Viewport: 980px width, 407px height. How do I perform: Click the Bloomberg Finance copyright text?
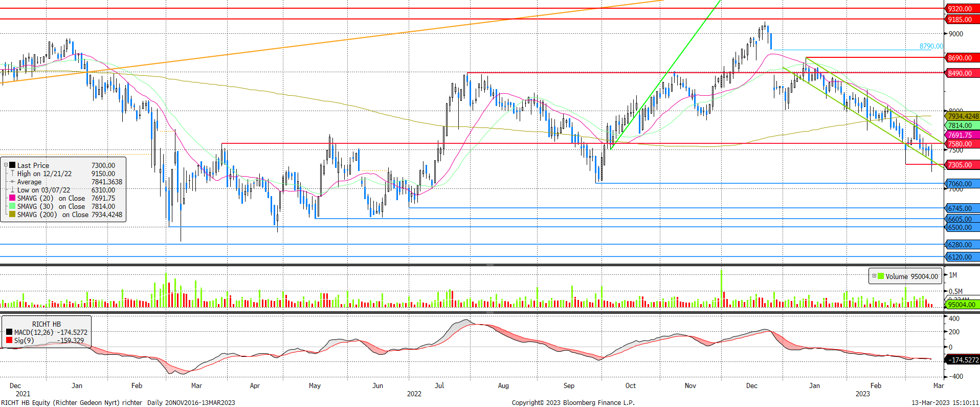(573, 402)
